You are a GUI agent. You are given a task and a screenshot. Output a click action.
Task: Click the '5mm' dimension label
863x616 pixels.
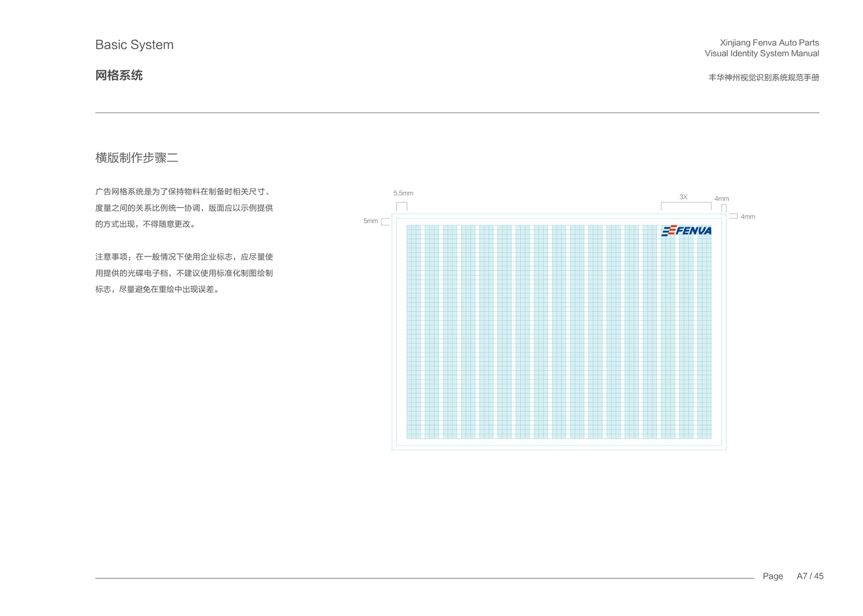coord(371,221)
